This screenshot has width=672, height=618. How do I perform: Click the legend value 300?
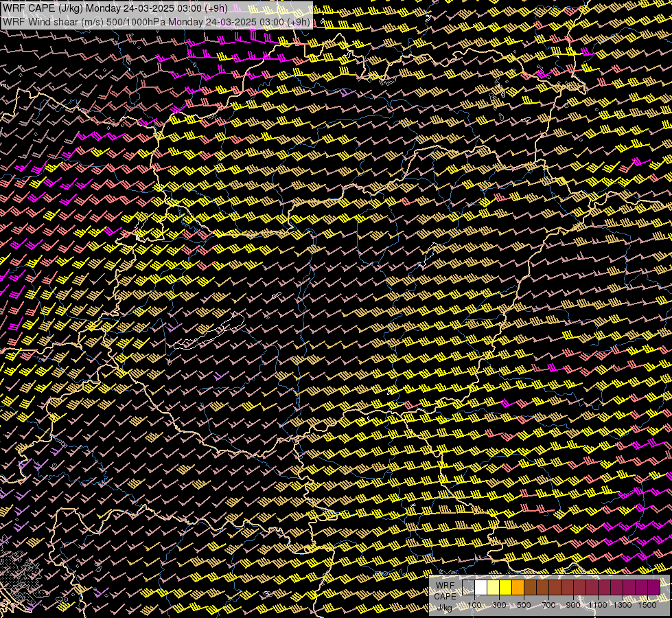coord(499,605)
